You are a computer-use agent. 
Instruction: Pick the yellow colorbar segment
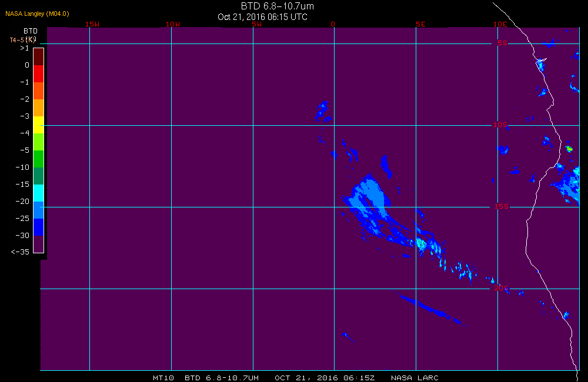pos(39,125)
